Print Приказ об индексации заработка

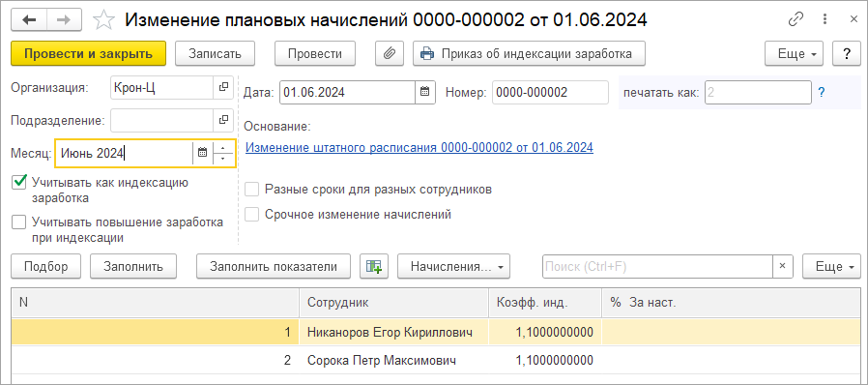pyautogui.click(x=530, y=54)
